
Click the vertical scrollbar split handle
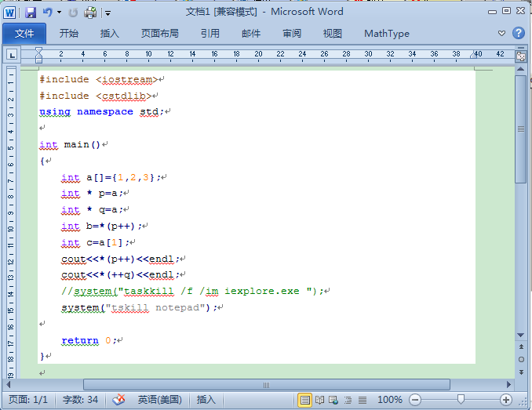click(521, 48)
